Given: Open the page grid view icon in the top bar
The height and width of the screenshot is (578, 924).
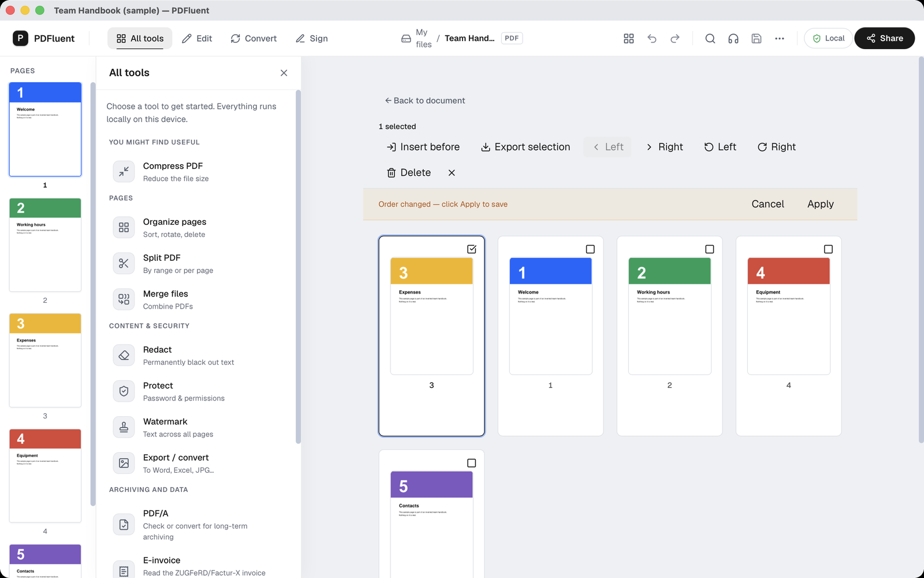Looking at the screenshot, I should (629, 38).
